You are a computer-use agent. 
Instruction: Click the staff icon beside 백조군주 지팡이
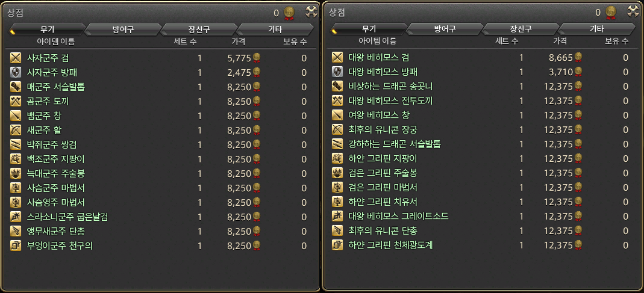pyautogui.click(x=16, y=159)
